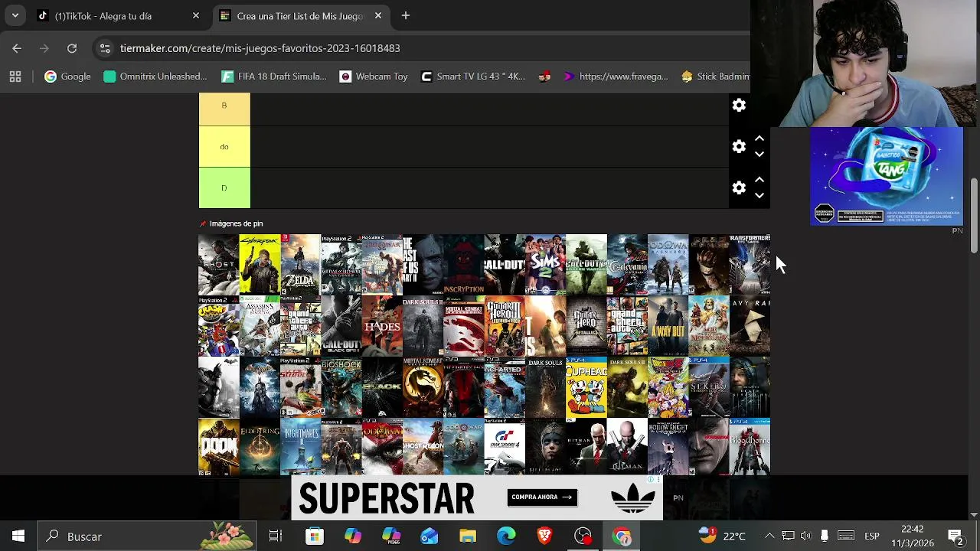Screen dimensions: 980x551
Task: Choose the Inscryption cover
Action: [x=464, y=265]
